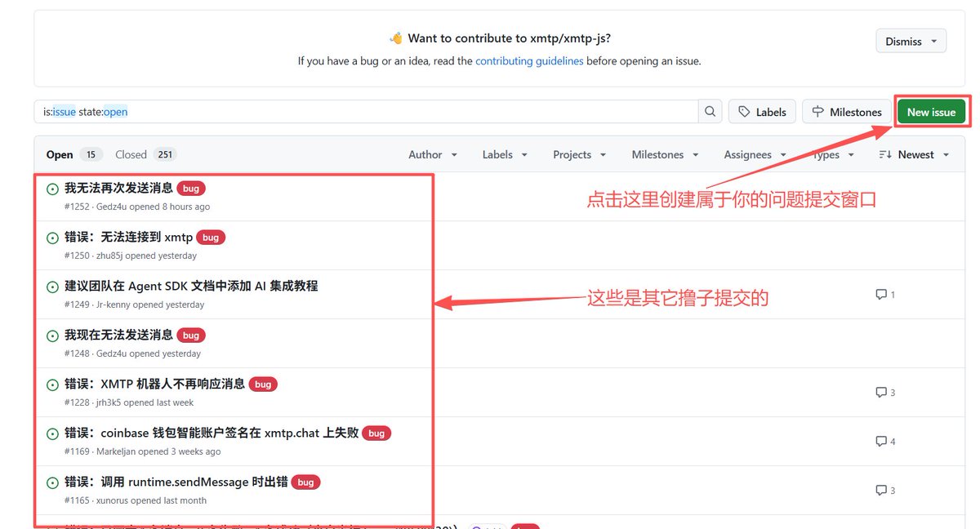Create a New issue
980x529 pixels.
pos(931,112)
